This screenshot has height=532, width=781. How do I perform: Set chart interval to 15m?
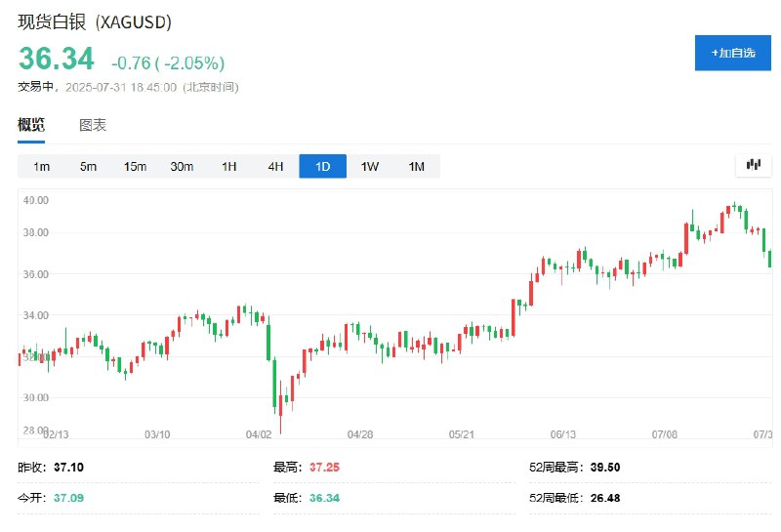coord(135,166)
